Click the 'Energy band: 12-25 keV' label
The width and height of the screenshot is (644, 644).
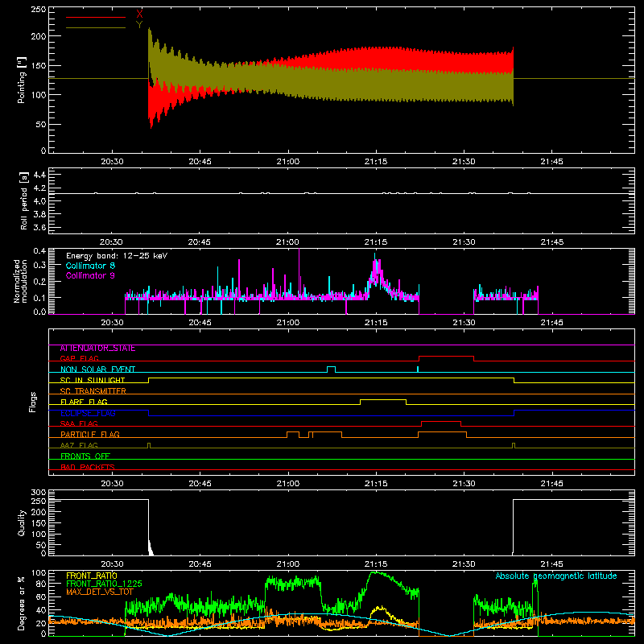point(117,256)
